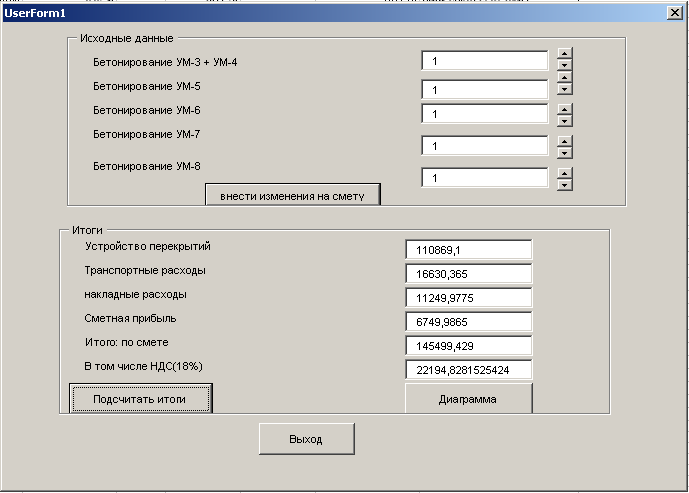Click the up arrow for Бетонирование УМ-5

[x=565, y=77]
